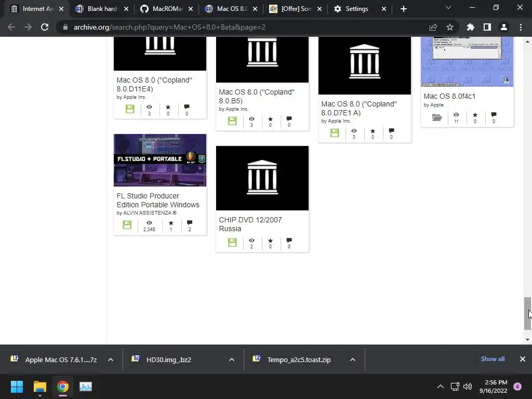Open Mac OS 8.0 Copland 8.0.D11E4 title
This screenshot has width=532, height=399.
[x=154, y=85]
